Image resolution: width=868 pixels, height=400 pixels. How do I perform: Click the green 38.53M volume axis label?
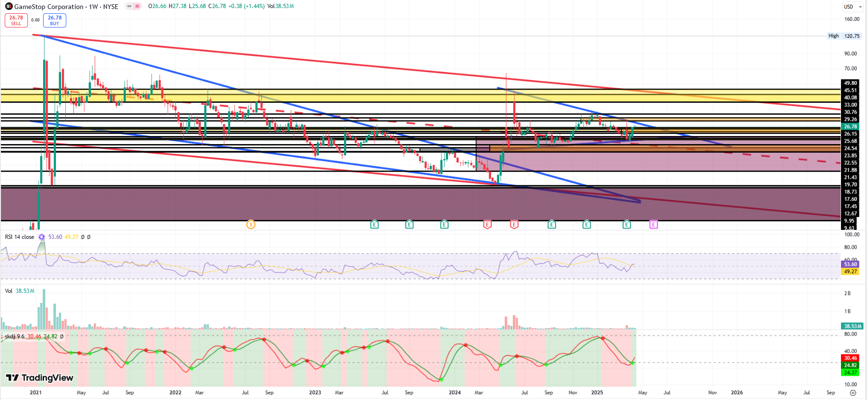coord(852,326)
